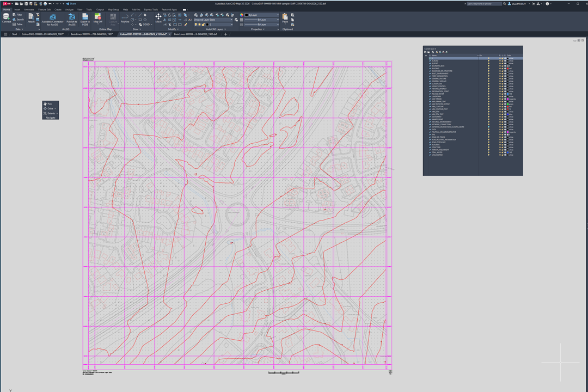The image size is (588, 392).
Task: Toggle the On lightbulb for BUILDING layer
Action: click(x=488, y=69)
